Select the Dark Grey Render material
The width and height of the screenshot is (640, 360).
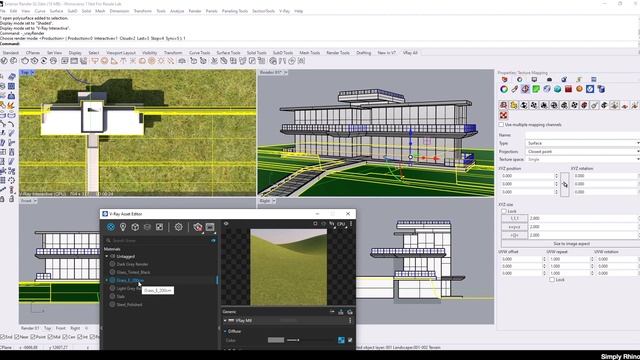[132, 264]
